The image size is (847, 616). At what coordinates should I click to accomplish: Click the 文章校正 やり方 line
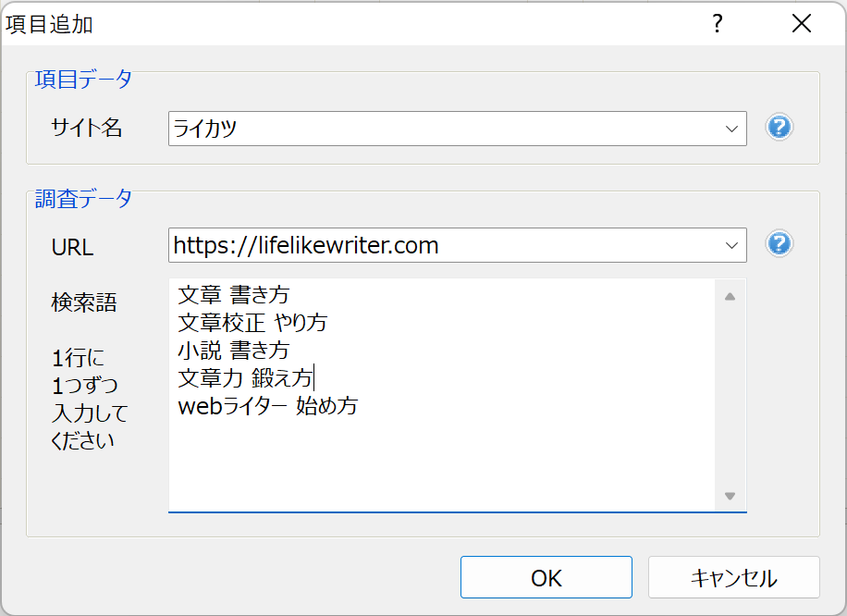252,323
